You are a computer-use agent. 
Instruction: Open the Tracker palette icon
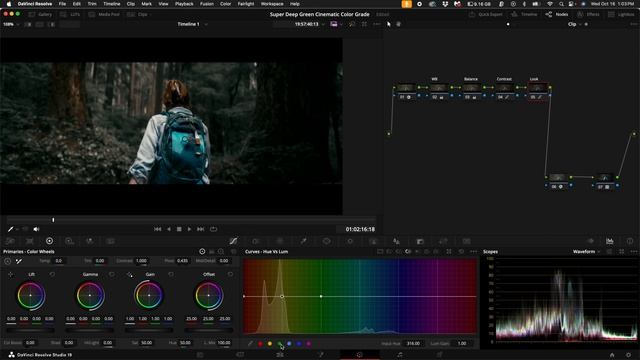click(350, 241)
